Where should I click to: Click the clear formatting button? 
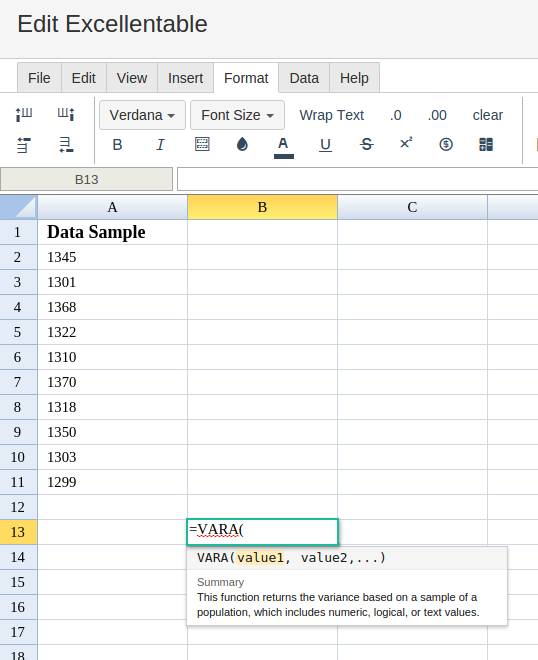coord(487,115)
